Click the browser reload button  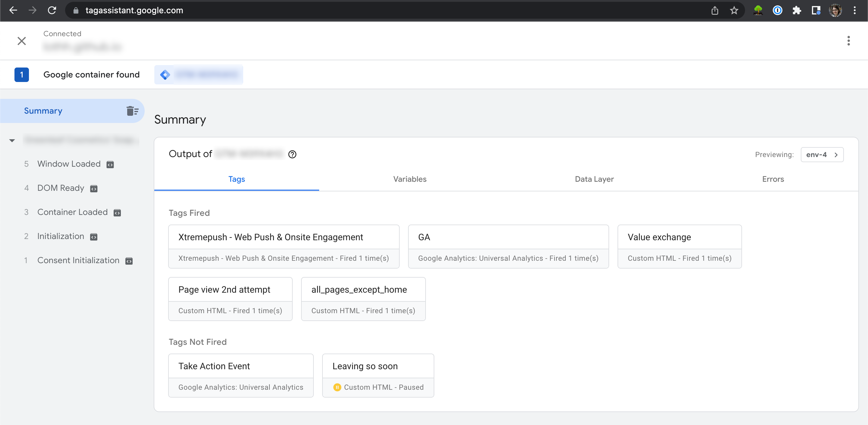tap(52, 11)
